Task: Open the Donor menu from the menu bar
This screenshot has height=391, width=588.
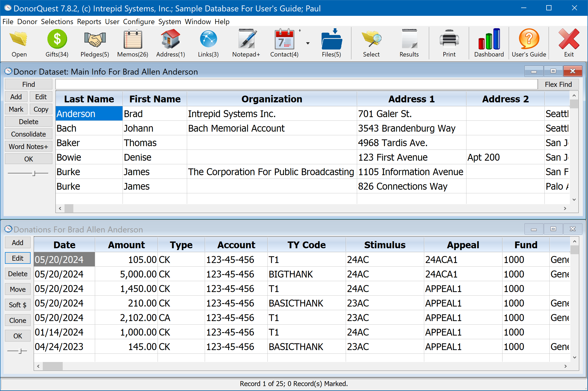Action: [27, 21]
